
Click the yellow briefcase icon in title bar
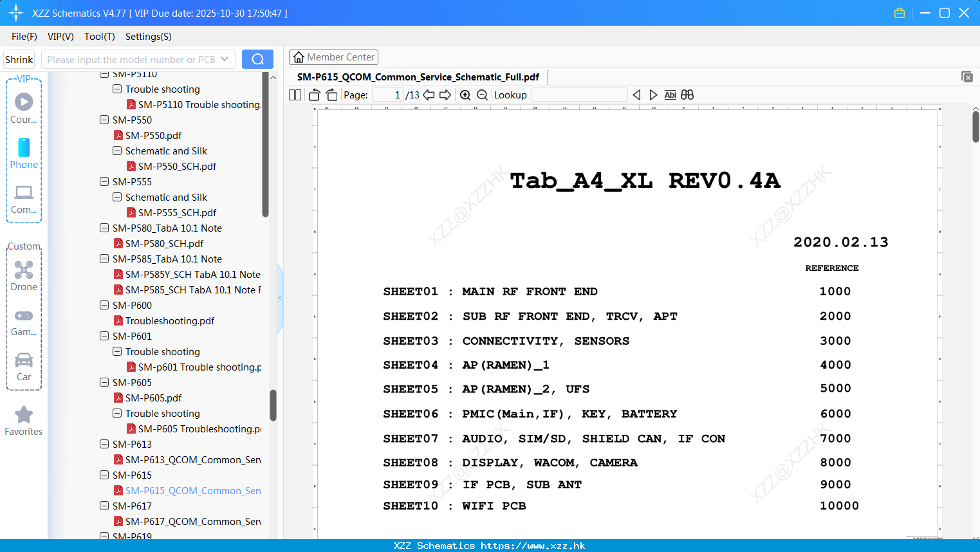coord(900,13)
